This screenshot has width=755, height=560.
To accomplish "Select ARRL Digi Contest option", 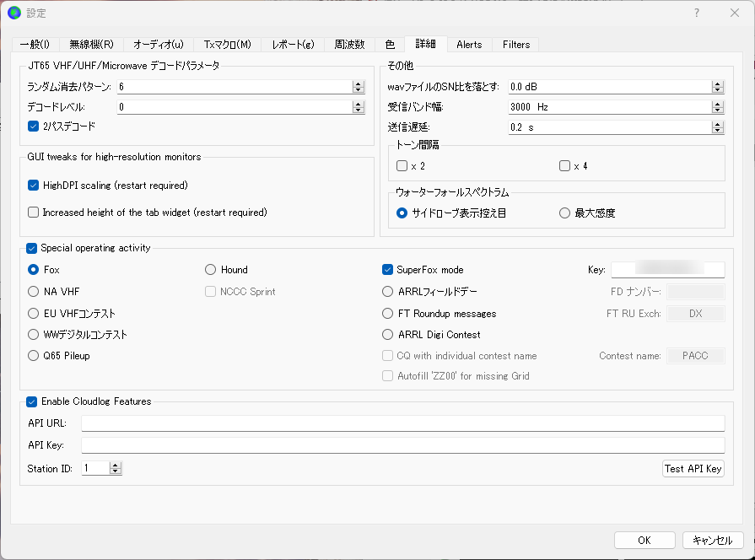I will coord(387,335).
